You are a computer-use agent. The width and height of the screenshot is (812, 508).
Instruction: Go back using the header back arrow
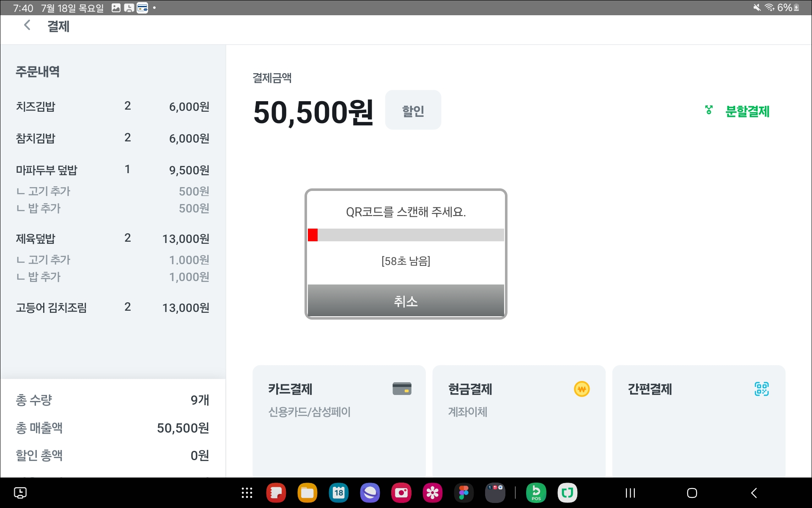click(x=27, y=25)
